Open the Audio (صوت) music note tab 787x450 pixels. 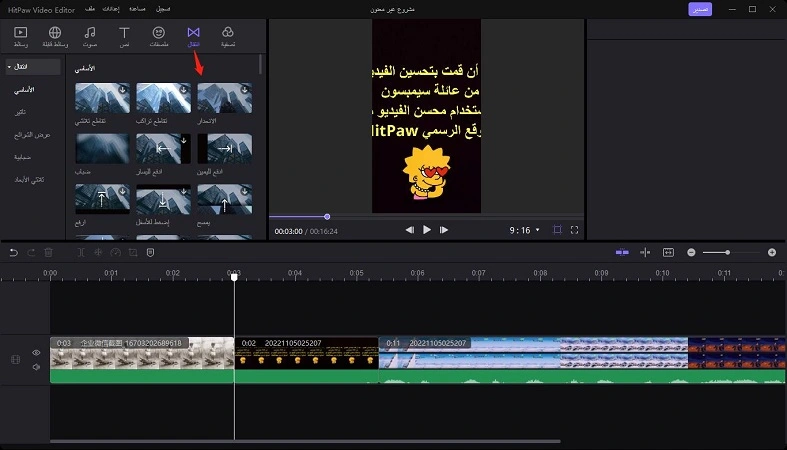tap(90, 37)
